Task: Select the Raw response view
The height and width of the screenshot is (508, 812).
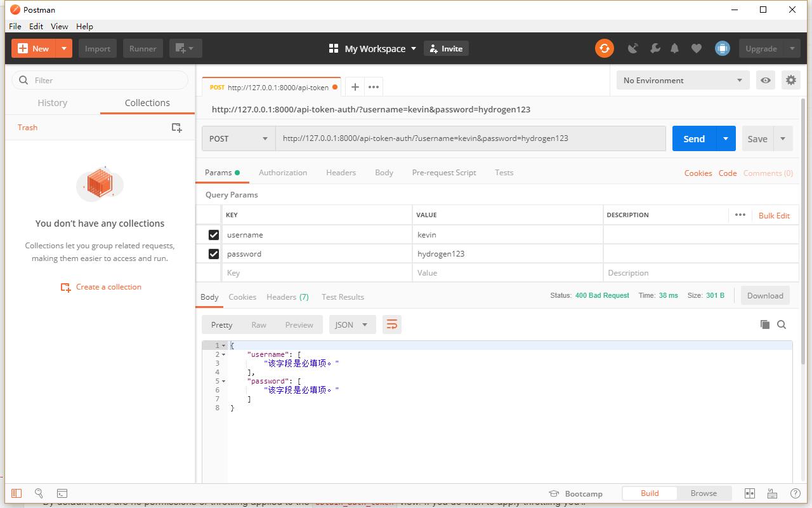Action: click(x=259, y=324)
